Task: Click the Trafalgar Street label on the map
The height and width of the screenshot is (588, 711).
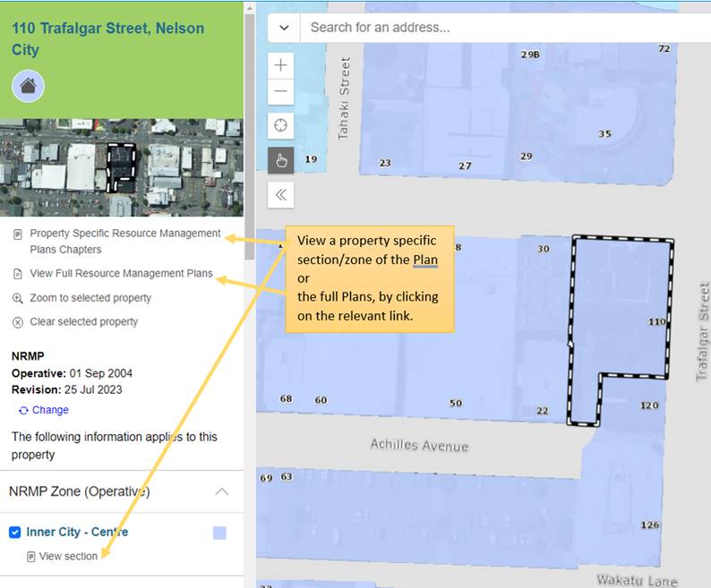Action: point(703,331)
